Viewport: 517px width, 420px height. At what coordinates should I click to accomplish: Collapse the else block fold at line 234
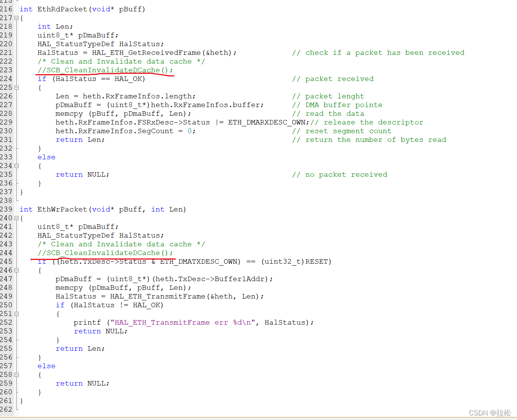16,165
